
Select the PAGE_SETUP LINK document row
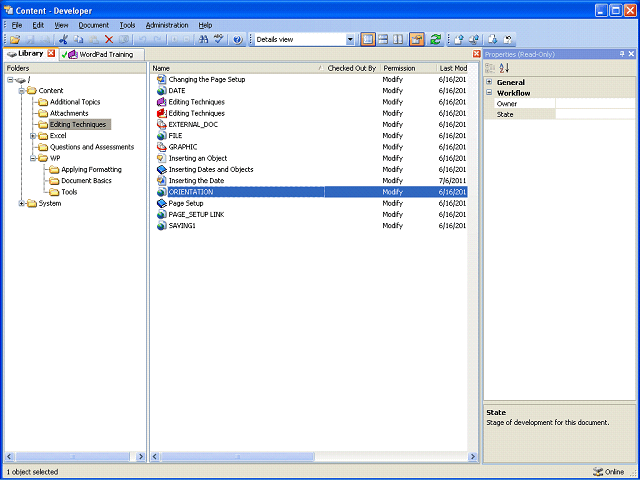coord(312,214)
